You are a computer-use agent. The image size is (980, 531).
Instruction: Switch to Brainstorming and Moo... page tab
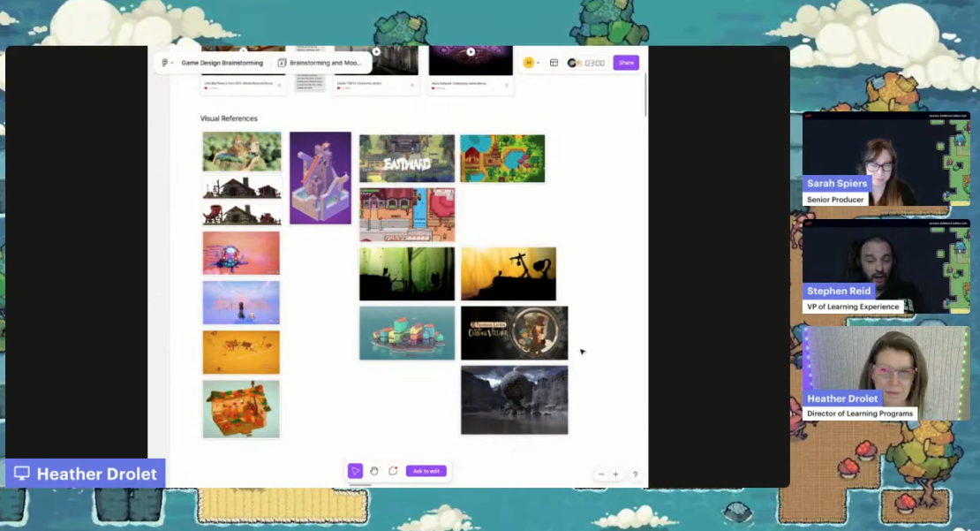(320, 63)
